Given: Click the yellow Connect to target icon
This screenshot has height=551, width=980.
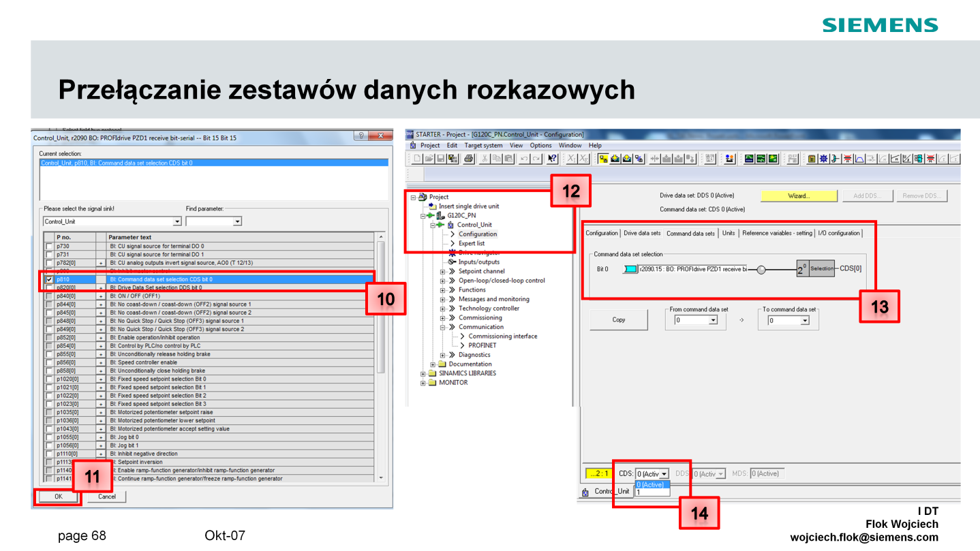Looking at the screenshot, I should (603, 159).
